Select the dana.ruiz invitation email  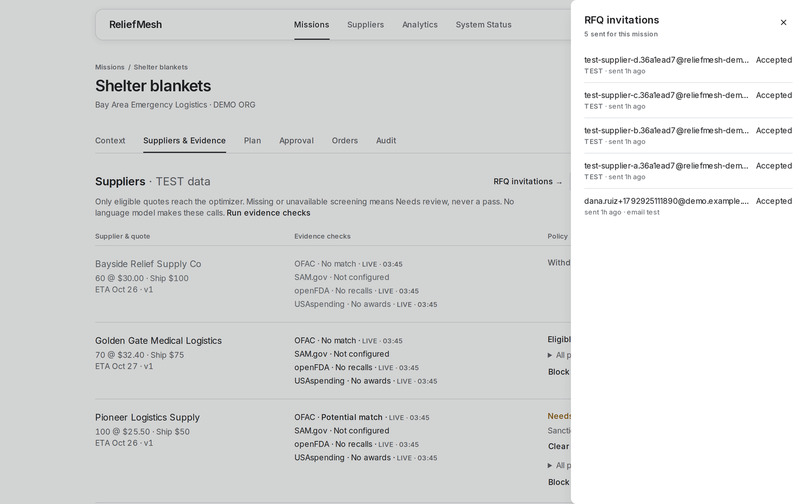[x=666, y=201]
